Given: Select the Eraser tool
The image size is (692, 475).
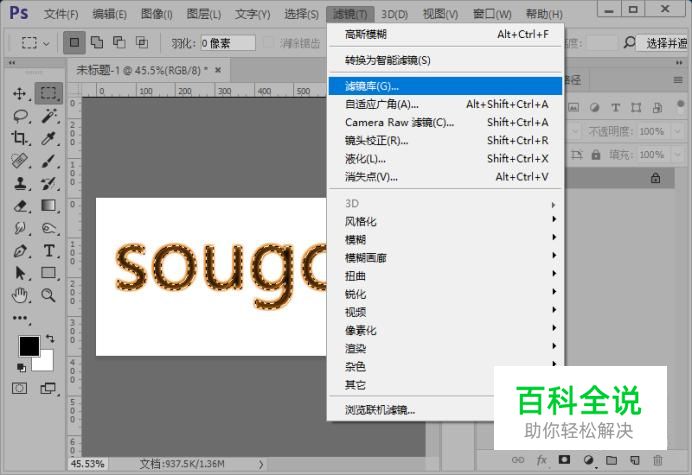Looking at the screenshot, I should pos(20,206).
